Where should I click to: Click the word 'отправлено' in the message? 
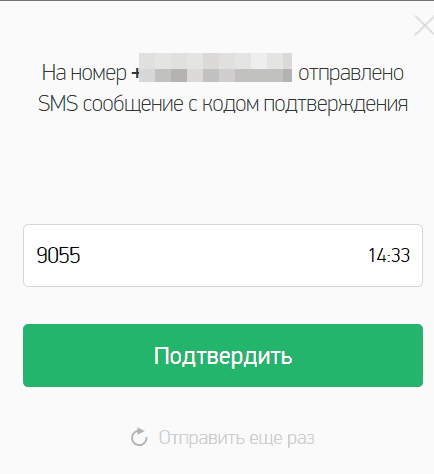click(x=351, y=74)
